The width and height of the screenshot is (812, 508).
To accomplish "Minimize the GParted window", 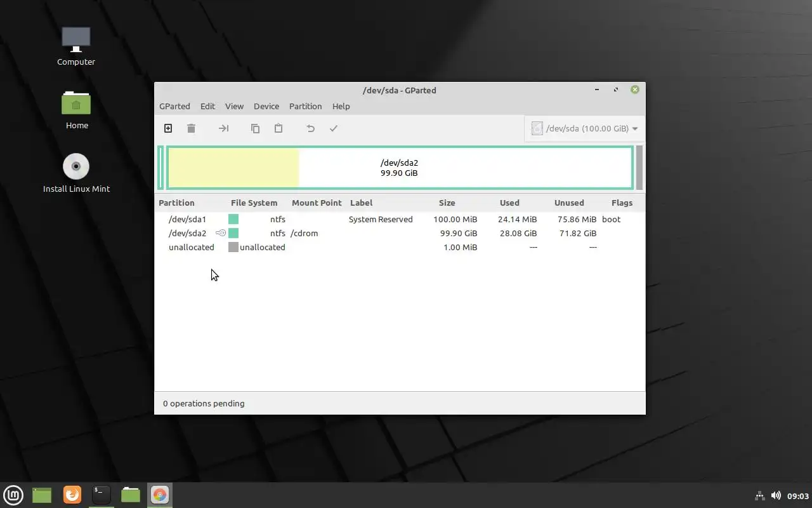I will pos(597,90).
